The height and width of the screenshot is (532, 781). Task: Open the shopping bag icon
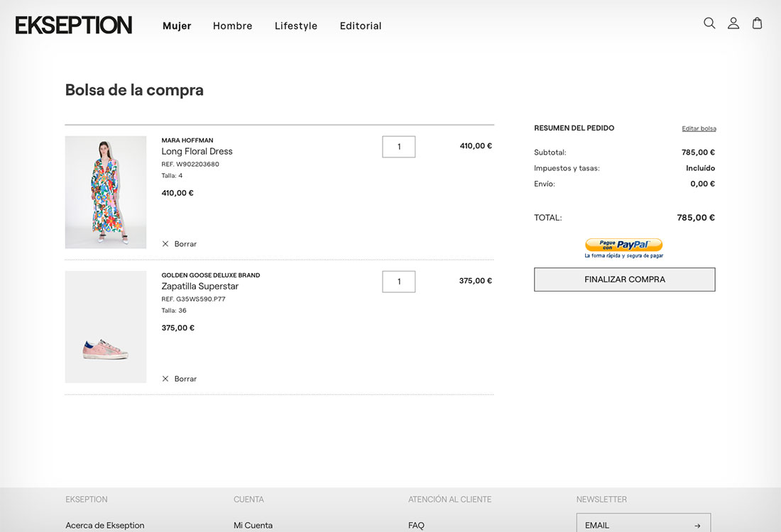757,23
